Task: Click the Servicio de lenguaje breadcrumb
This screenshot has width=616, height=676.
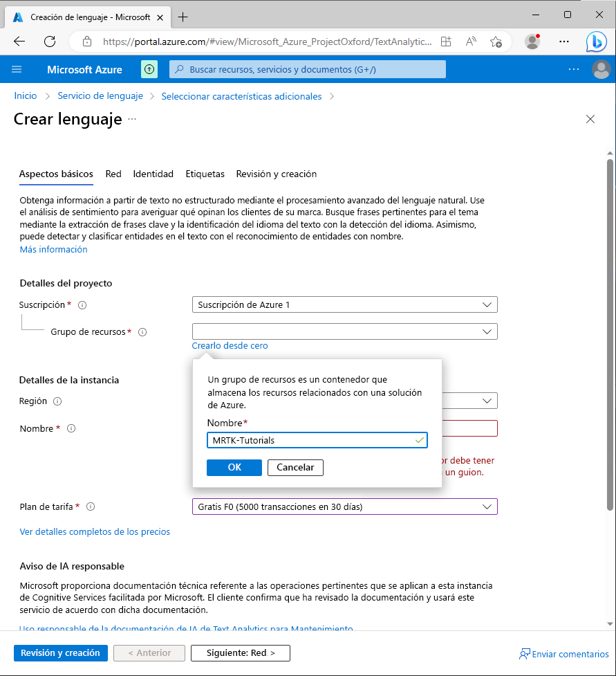Action: click(100, 95)
